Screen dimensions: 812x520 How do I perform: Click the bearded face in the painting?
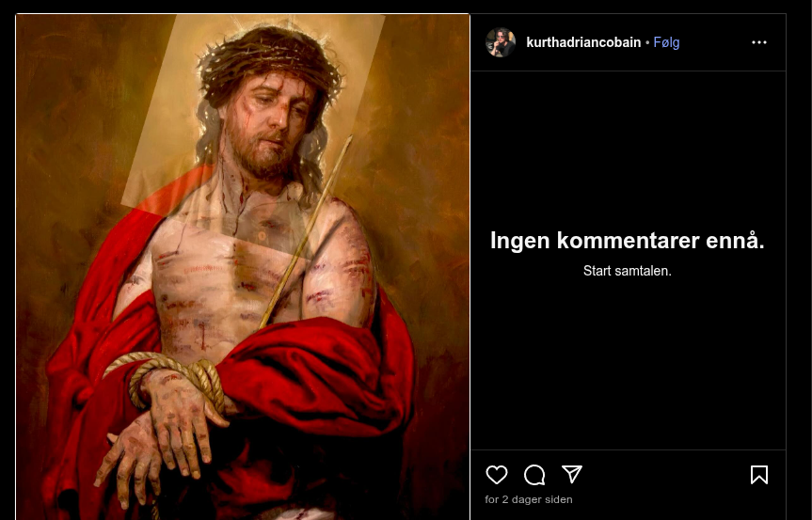[269, 127]
